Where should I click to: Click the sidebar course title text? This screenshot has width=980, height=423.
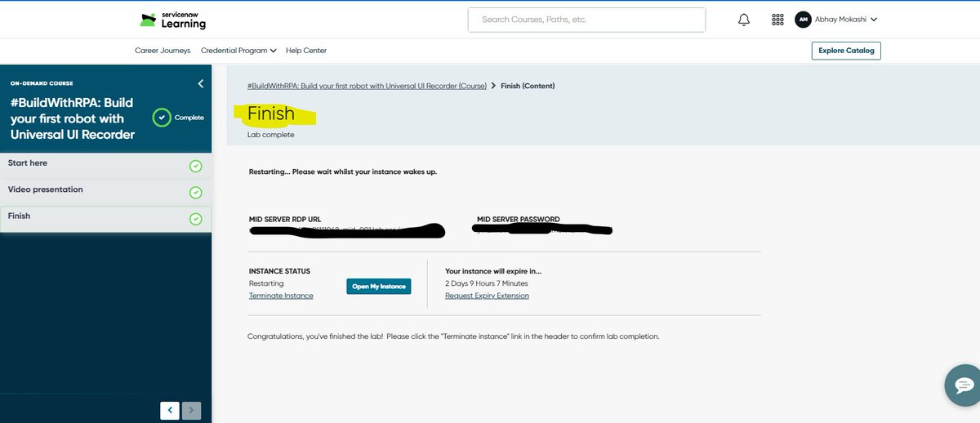point(73,118)
